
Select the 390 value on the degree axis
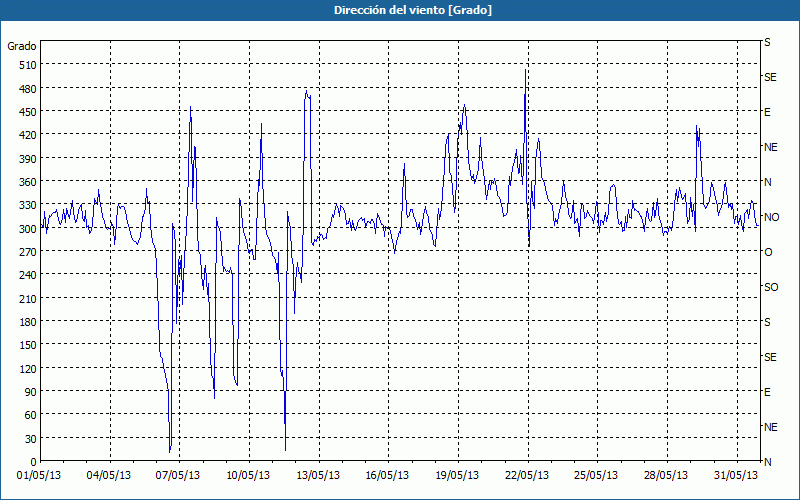pos(27,159)
